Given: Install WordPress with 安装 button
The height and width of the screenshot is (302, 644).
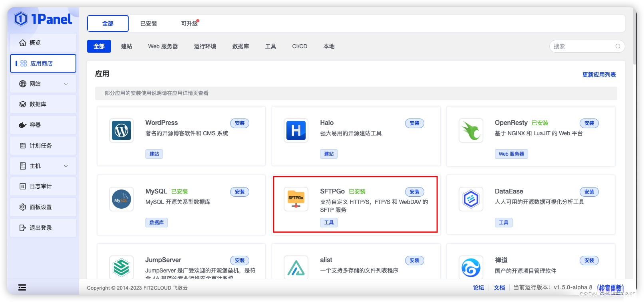Looking at the screenshot, I should tap(240, 123).
